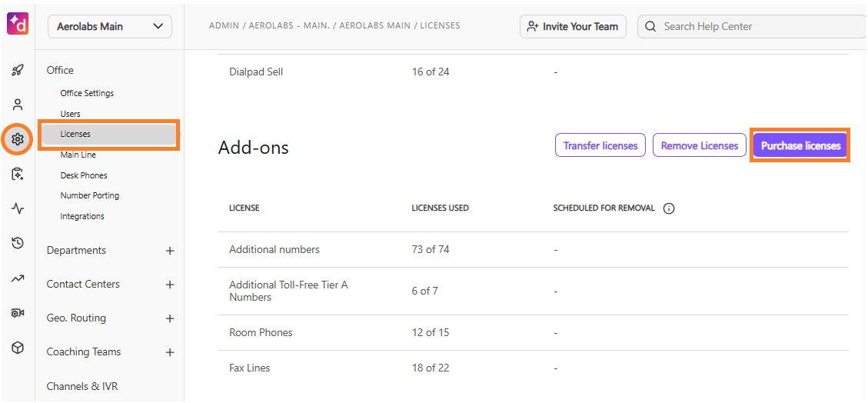Select Office in the admin sidebar
This screenshot has width=868, height=403.
[60, 70]
